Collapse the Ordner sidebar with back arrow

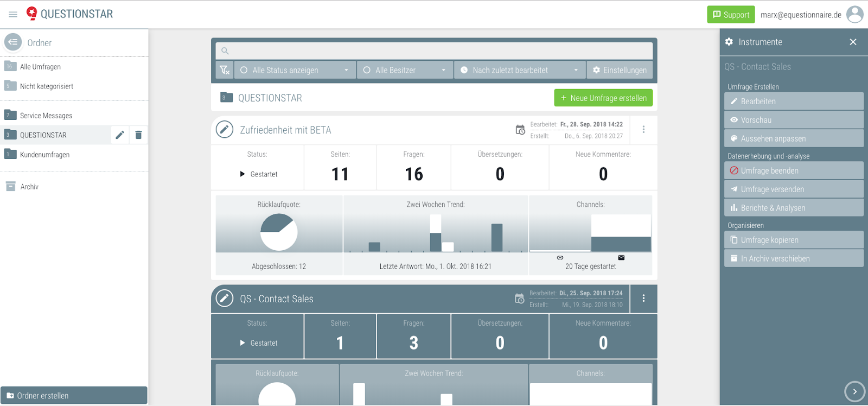[x=13, y=42]
